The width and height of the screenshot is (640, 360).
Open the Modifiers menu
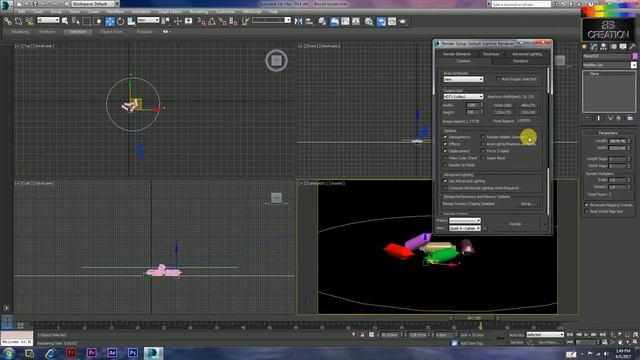pos(115,12)
